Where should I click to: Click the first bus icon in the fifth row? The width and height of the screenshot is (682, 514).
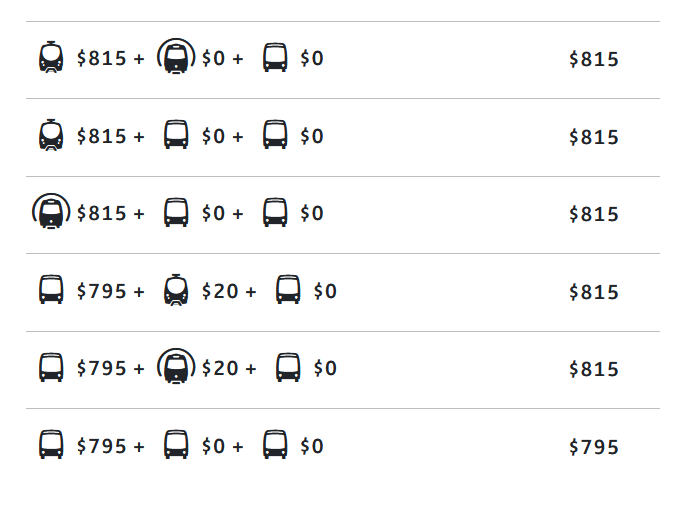(x=51, y=367)
